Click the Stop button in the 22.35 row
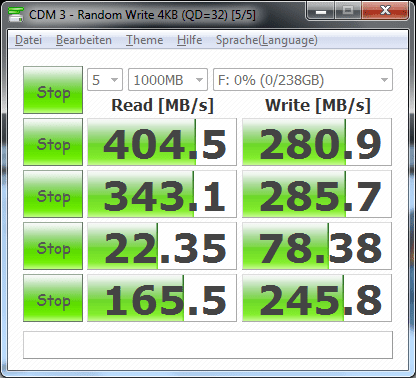The height and width of the screenshot is (378, 416). click(x=53, y=246)
